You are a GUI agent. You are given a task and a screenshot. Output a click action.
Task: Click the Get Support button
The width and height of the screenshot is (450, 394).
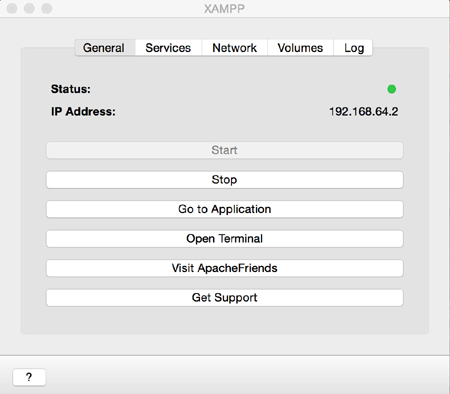coord(225,297)
